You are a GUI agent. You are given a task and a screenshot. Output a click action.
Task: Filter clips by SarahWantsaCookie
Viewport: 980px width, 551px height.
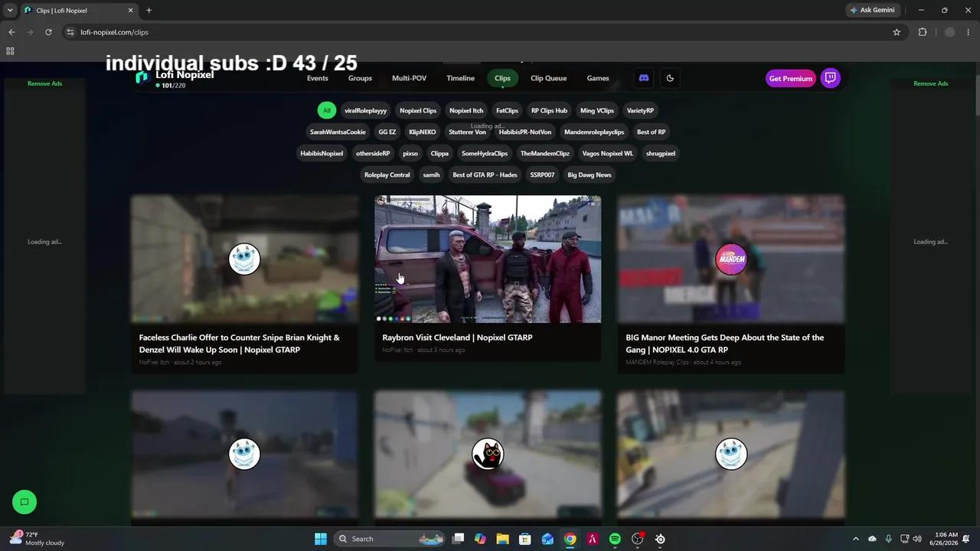tap(338, 132)
